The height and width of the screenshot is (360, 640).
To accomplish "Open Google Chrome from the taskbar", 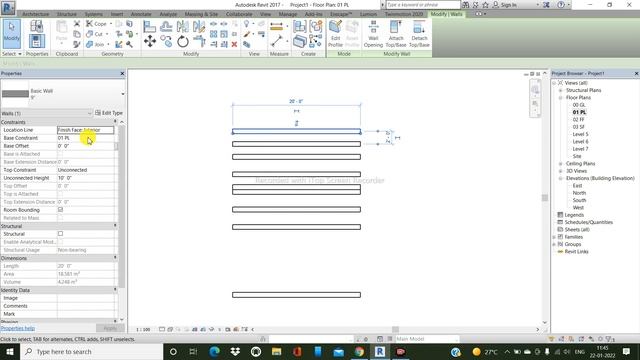I will tap(359, 351).
